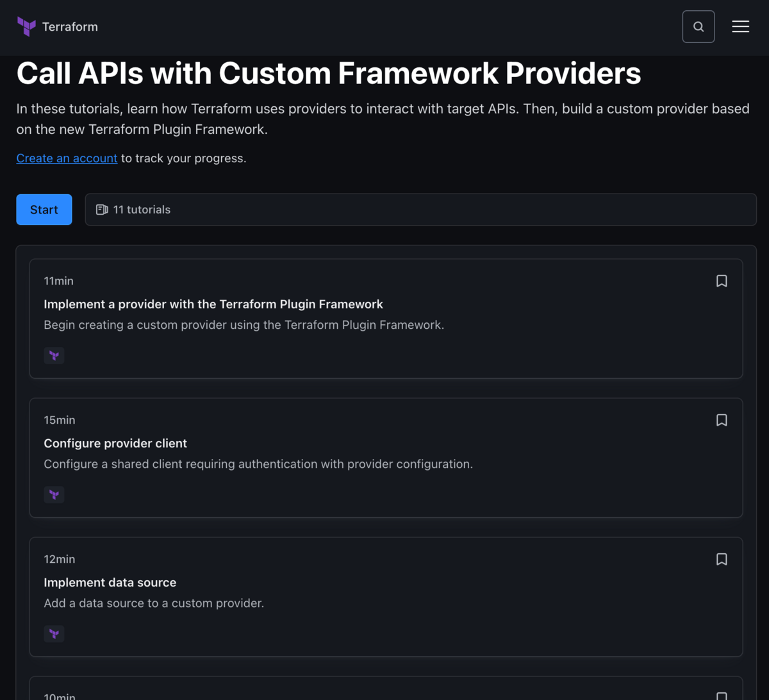The height and width of the screenshot is (700, 769).
Task: Open the search button in header
Action: [x=699, y=27]
